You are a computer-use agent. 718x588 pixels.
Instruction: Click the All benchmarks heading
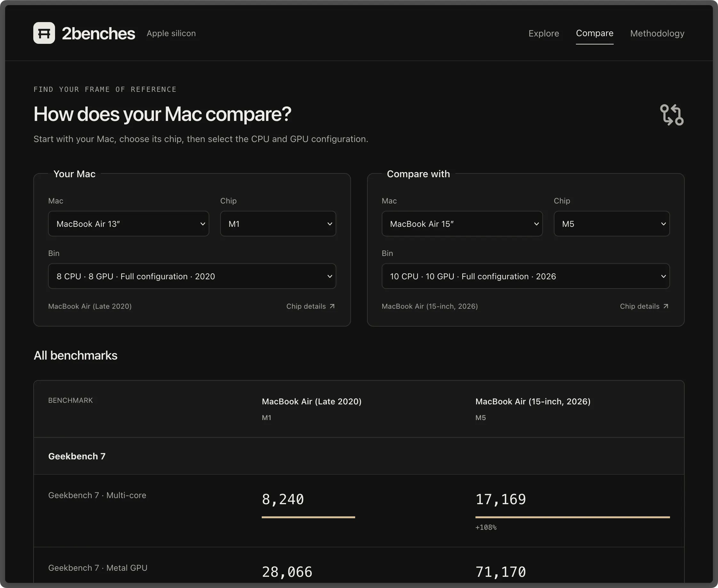(x=76, y=355)
